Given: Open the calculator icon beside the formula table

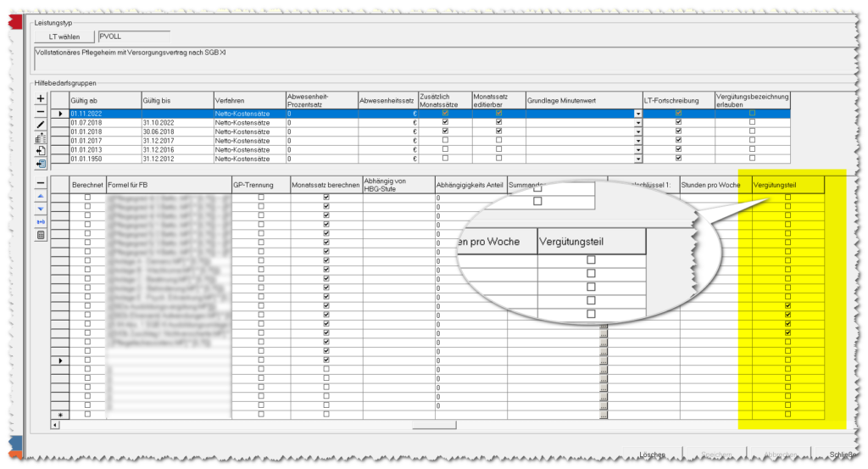Looking at the screenshot, I should [41, 235].
